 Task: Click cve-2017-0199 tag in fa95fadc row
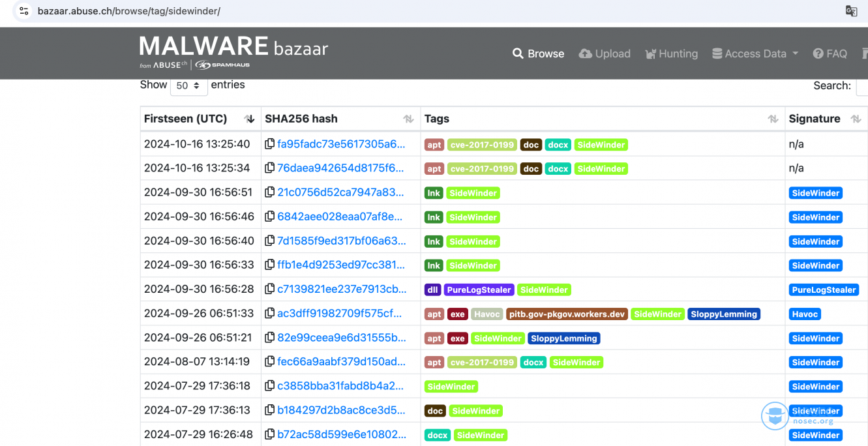tap(482, 145)
